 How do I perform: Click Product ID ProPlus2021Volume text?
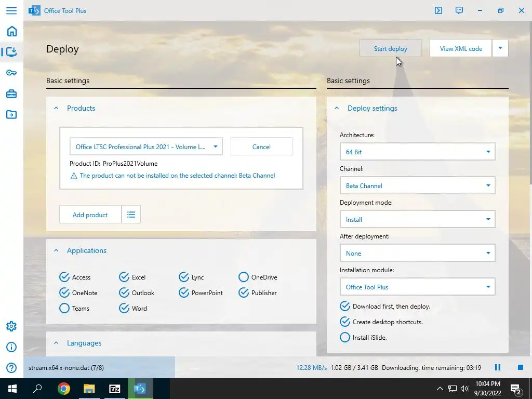(x=114, y=164)
